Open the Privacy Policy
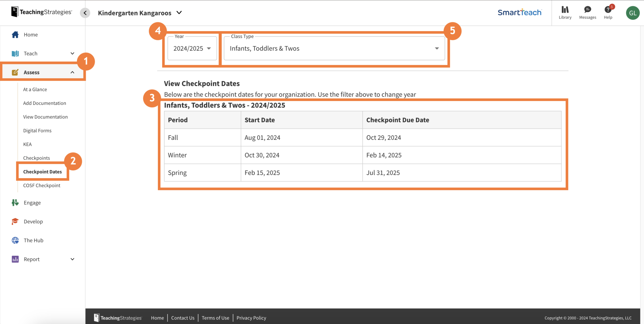644x324 pixels. tap(251, 318)
